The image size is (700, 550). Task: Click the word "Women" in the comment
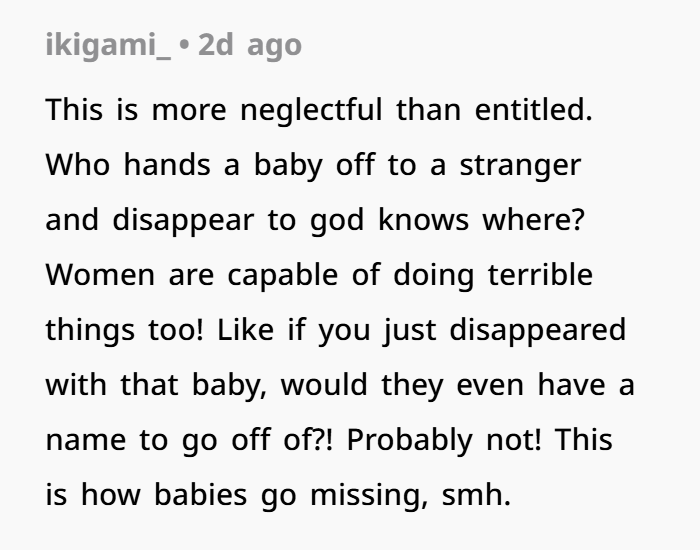(94, 275)
